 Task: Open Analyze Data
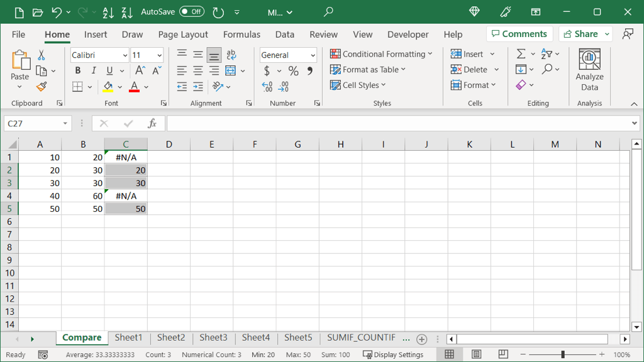pos(589,70)
